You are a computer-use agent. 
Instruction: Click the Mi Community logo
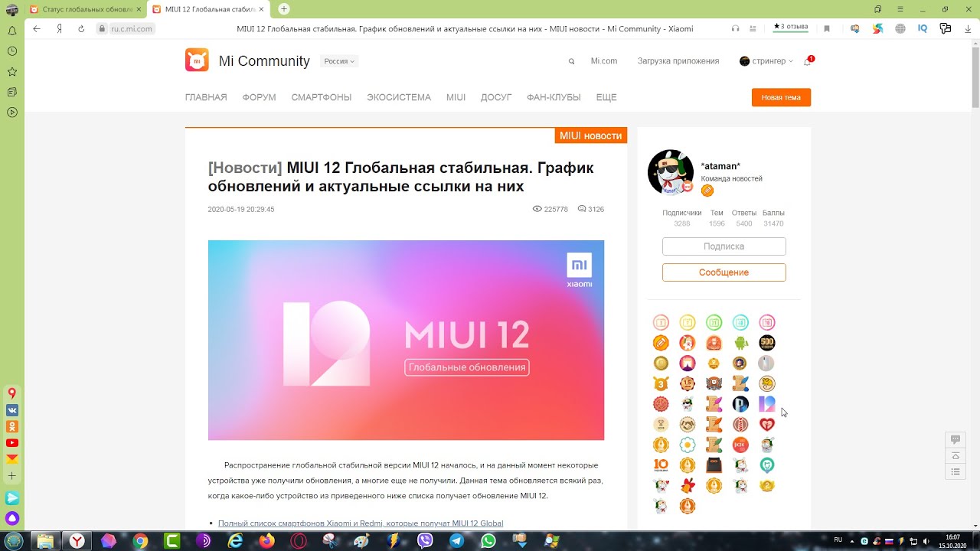click(247, 60)
